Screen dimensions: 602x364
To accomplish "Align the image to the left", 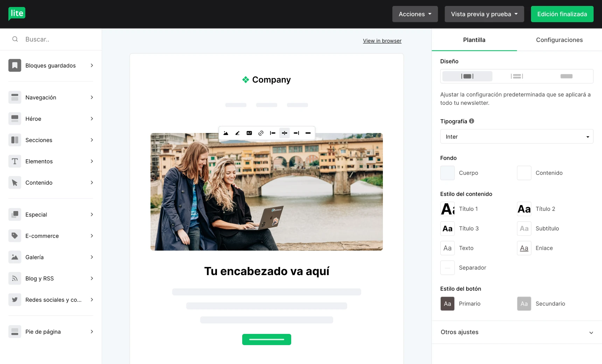I will 273,133.
